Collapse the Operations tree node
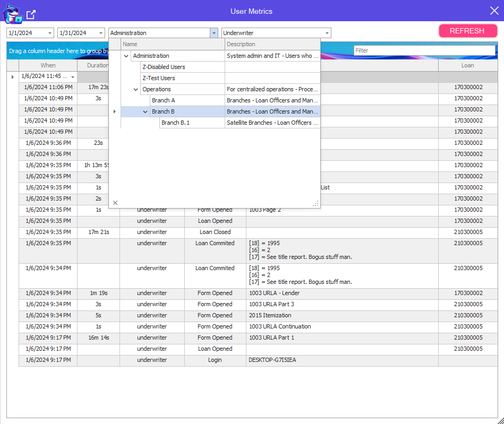 135,89
